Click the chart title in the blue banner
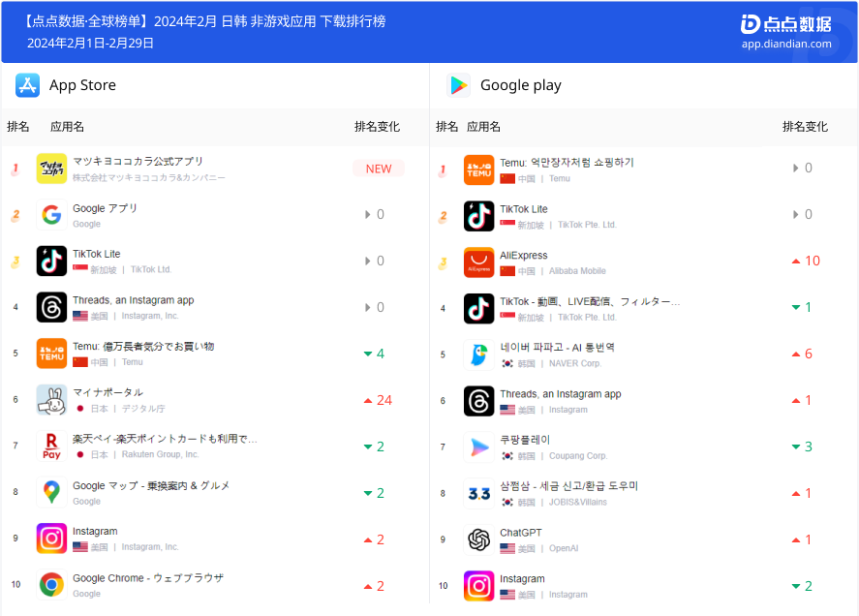Image resolution: width=859 pixels, height=616 pixels. click(x=205, y=21)
